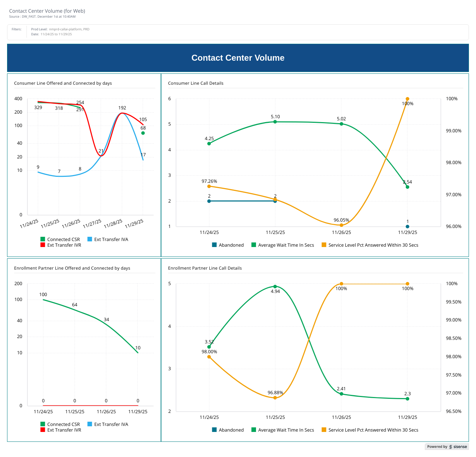Toggle Connected CSR legend in Consumer Line Offered chart
Image resolution: width=476 pixels, height=457 pixels.
[x=60, y=239]
